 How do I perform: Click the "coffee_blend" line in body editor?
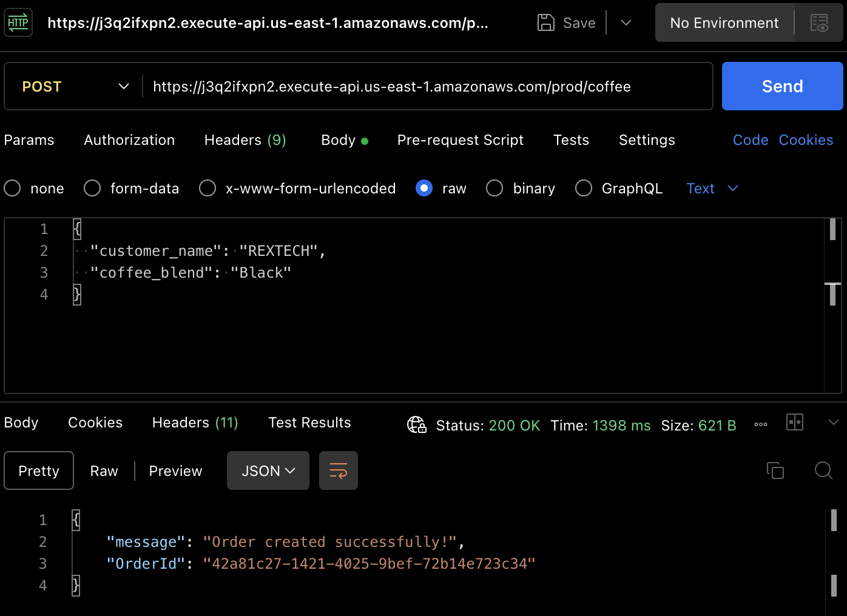pyautogui.click(x=191, y=273)
